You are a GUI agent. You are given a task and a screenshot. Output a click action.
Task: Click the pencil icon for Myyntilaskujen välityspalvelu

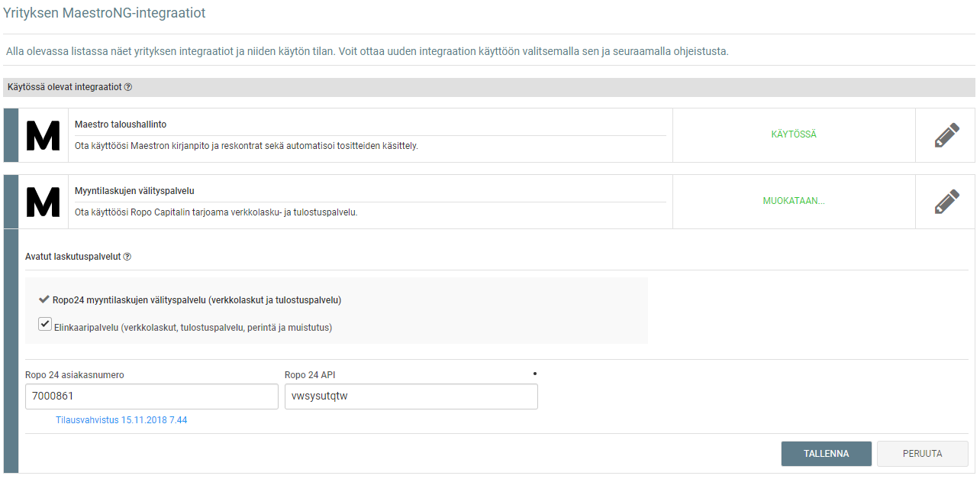946,202
